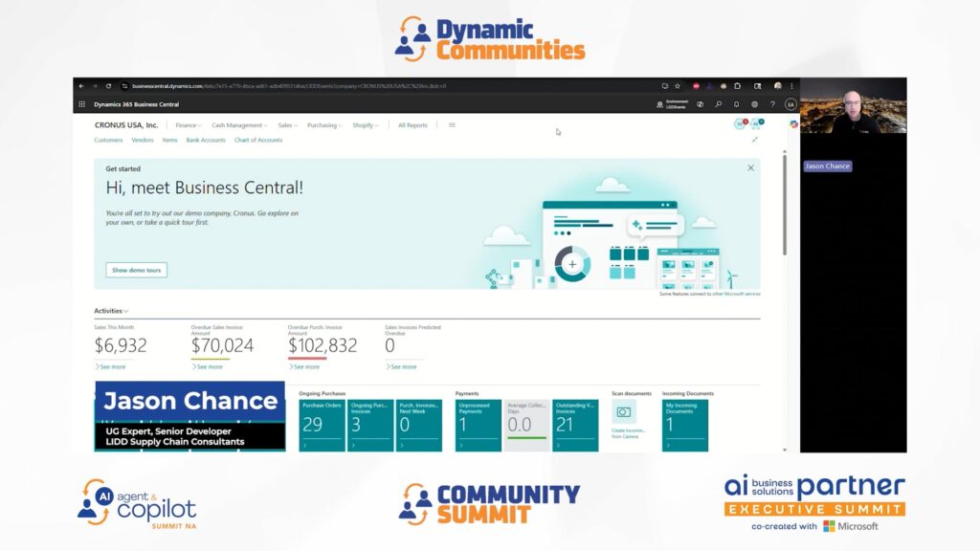The width and height of the screenshot is (980, 551).
Task: Open the Copilot icon at right edge
Action: pyautogui.click(x=793, y=123)
